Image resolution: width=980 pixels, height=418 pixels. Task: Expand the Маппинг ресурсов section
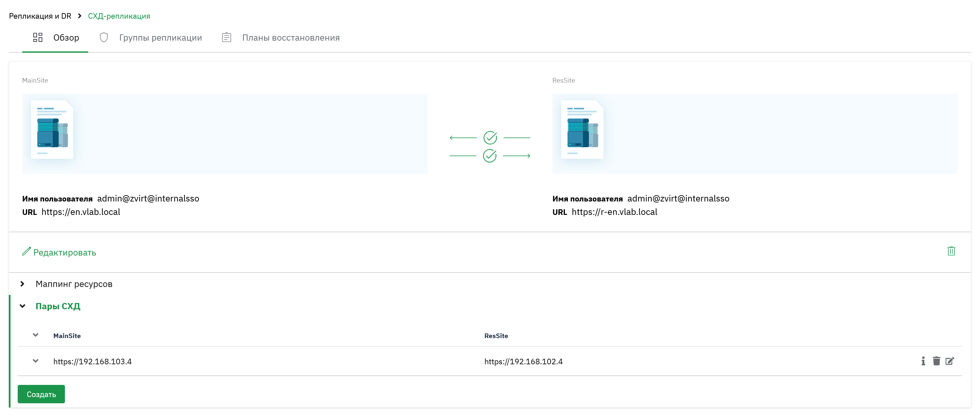tap(22, 284)
